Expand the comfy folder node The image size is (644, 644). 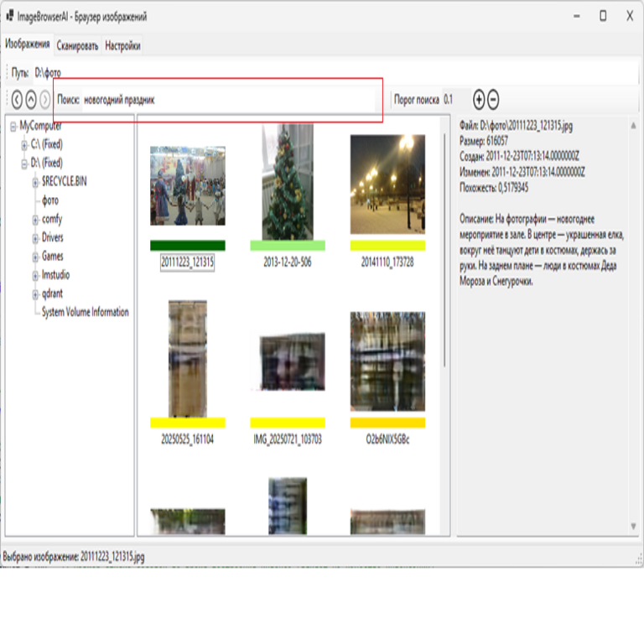click(x=35, y=219)
